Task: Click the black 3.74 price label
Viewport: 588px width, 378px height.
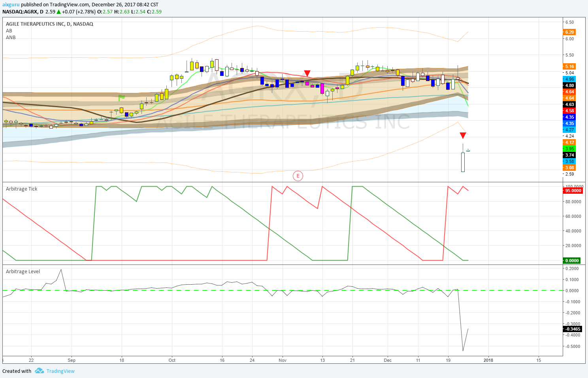Action: (569, 155)
